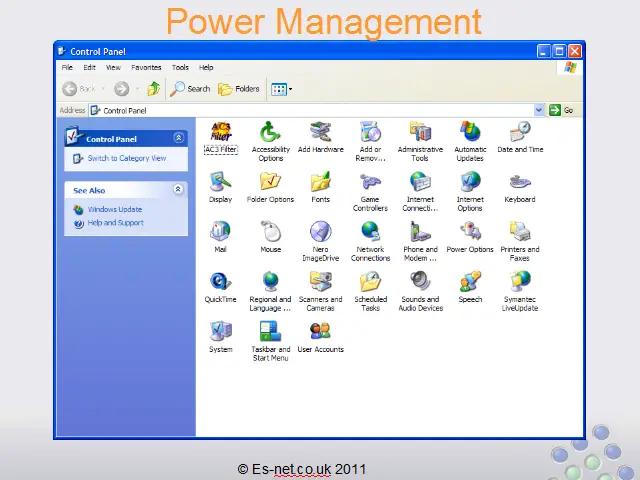Open Folder Options
Screen dimensions: 640x480
(x=271, y=187)
